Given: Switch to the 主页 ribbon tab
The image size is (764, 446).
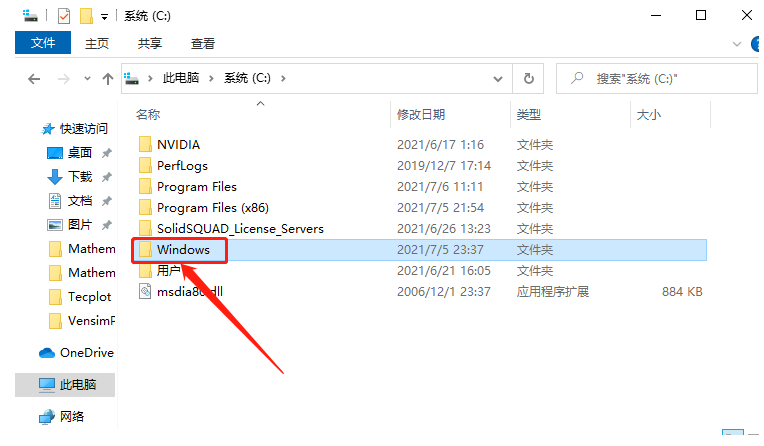Looking at the screenshot, I should 97,43.
